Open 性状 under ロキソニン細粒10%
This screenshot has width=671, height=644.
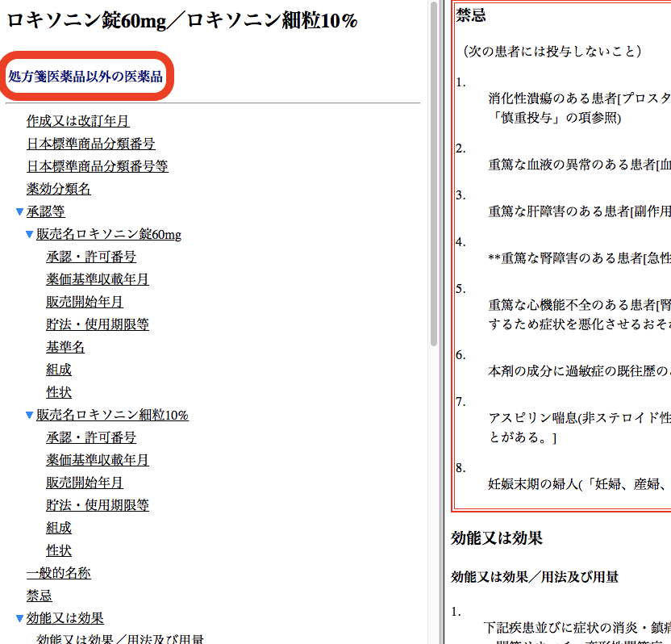pos(59,550)
